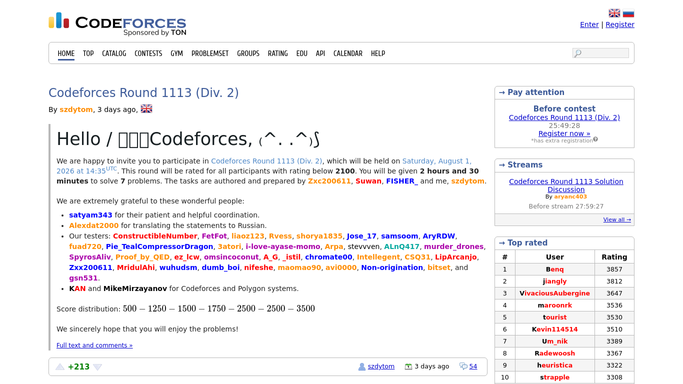Viewport: 683px width, 384px height.
Task: Click the Codeforces Round 1113 link in the post body
Action: point(267,161)
